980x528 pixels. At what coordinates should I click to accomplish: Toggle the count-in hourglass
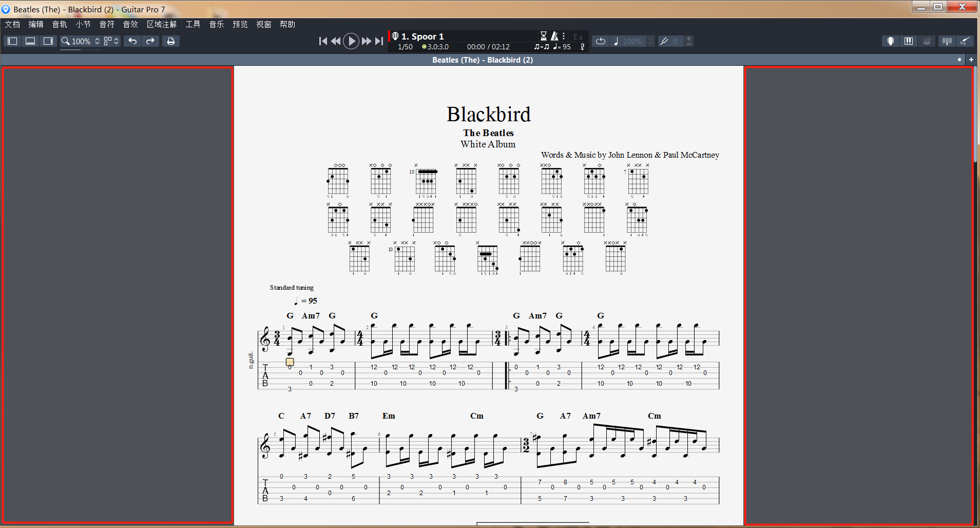544,36
